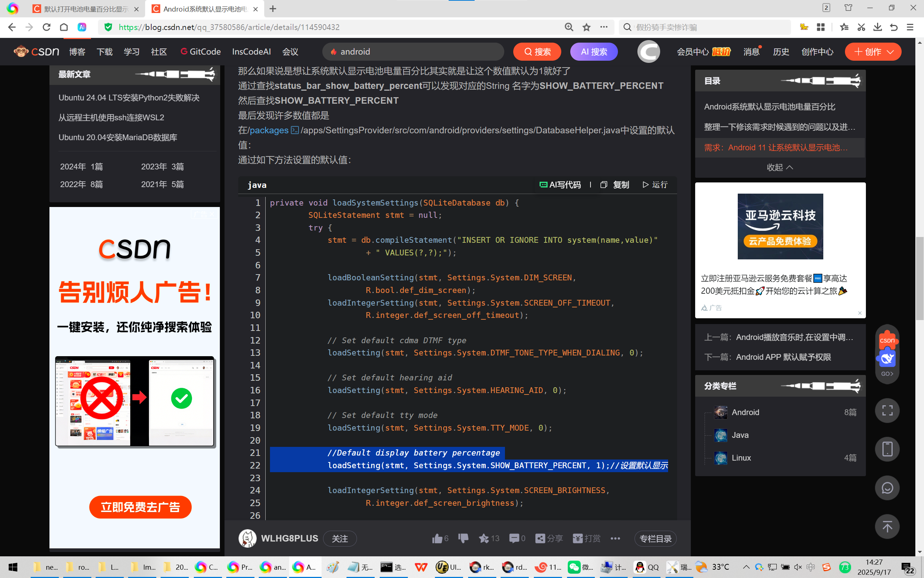The height and width of the screenshot is (578, 924).
Task: Run the code with 运行
Action: (655, 185)
